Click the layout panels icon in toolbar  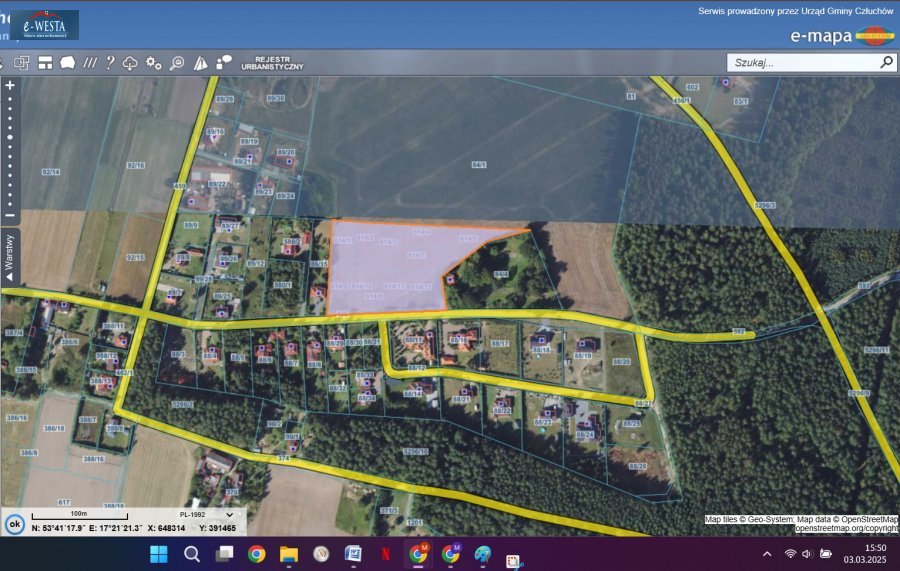[x=45, y=63]
